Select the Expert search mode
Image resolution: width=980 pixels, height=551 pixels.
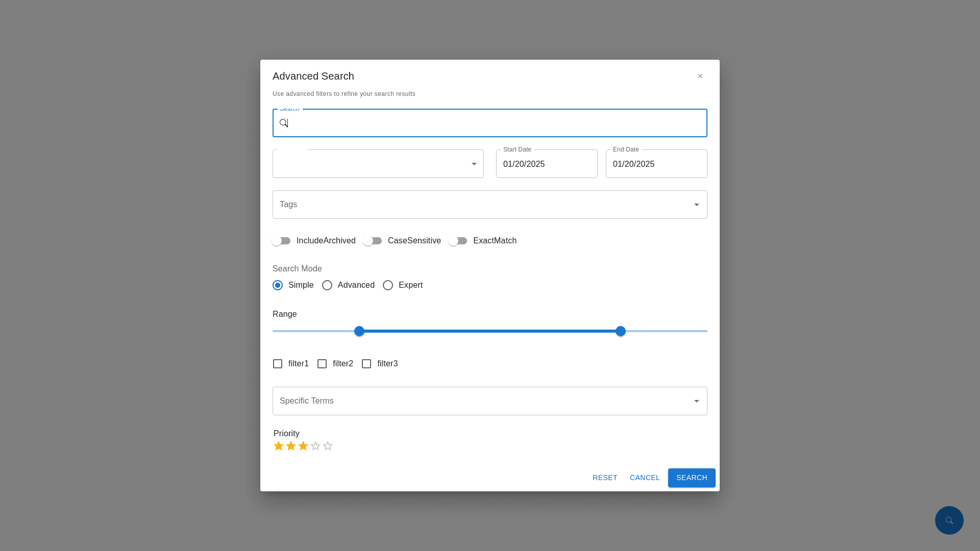(388, 285)
